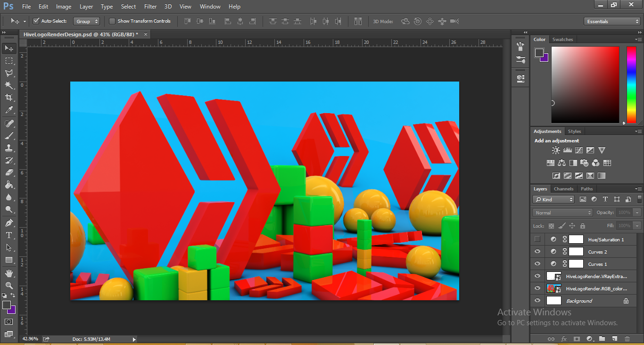Screen dimensions: 644x345
Task: Open the status bar info arrow menu
Action: click(134, 339)
